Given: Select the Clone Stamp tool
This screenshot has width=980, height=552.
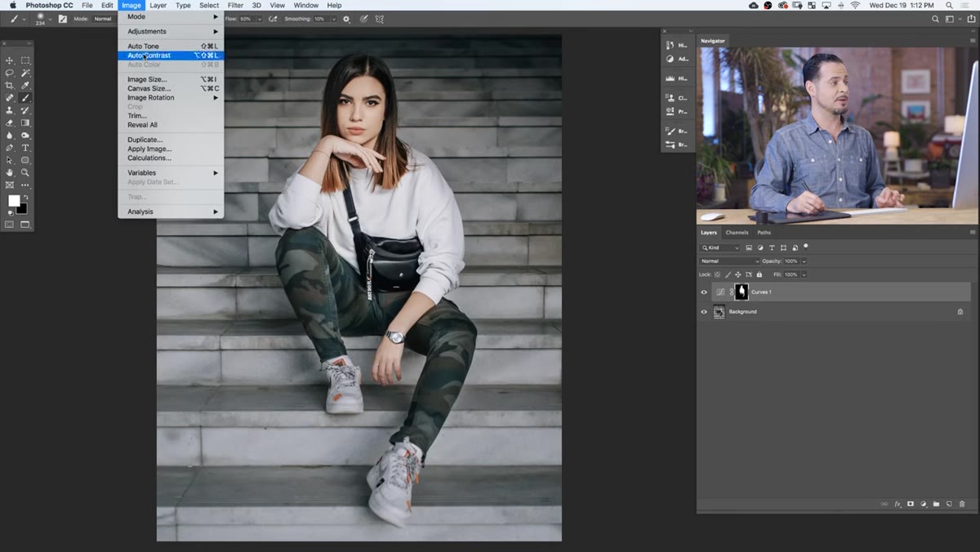Looking at the screenshot, I should [10, 110].
